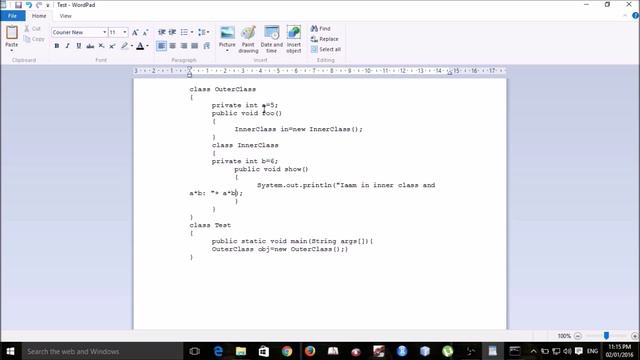The image size is (640, 360).
Task: Click the taskbar search box
Action: tap(102, 351)
